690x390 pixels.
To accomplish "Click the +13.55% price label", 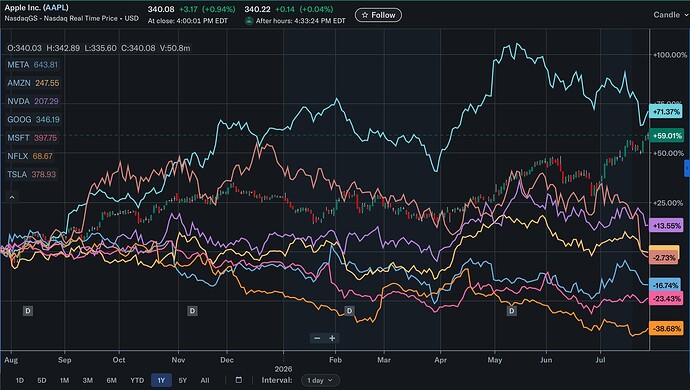I will click(x=666, y=226).
